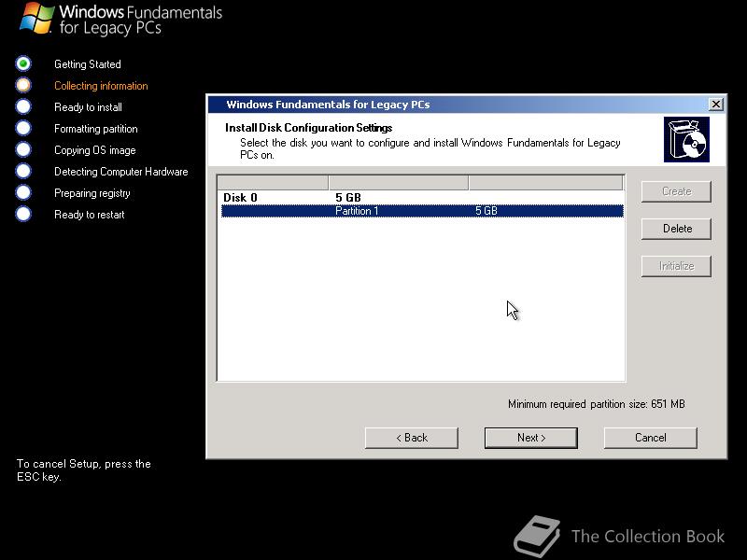Click the Next button
Viewport: 747px width, 560px height.
pos(530,438)
